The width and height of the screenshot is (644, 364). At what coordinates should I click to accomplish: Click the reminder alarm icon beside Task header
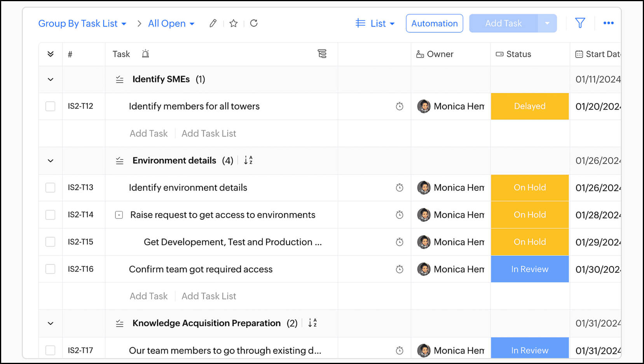(146, 54)
